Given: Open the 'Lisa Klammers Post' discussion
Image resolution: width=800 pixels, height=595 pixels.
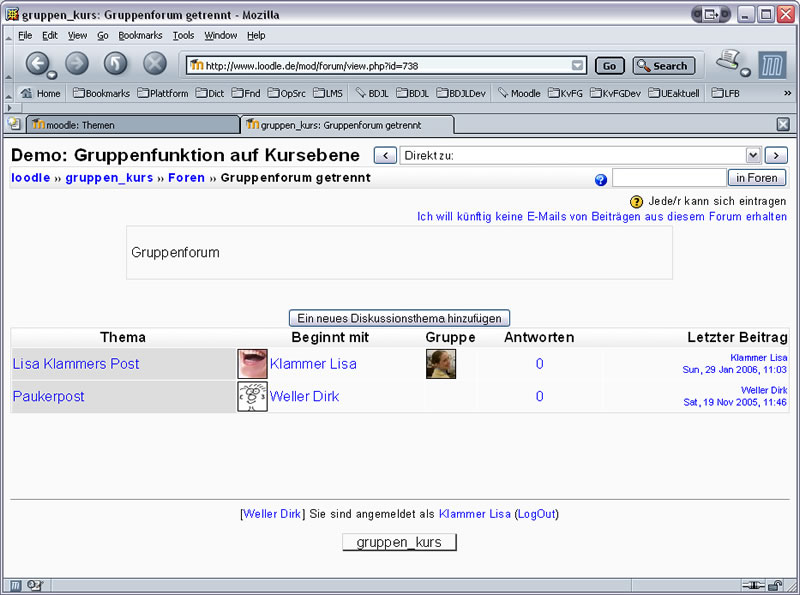Looking at the screenshot, I should [x=76, y=364].
